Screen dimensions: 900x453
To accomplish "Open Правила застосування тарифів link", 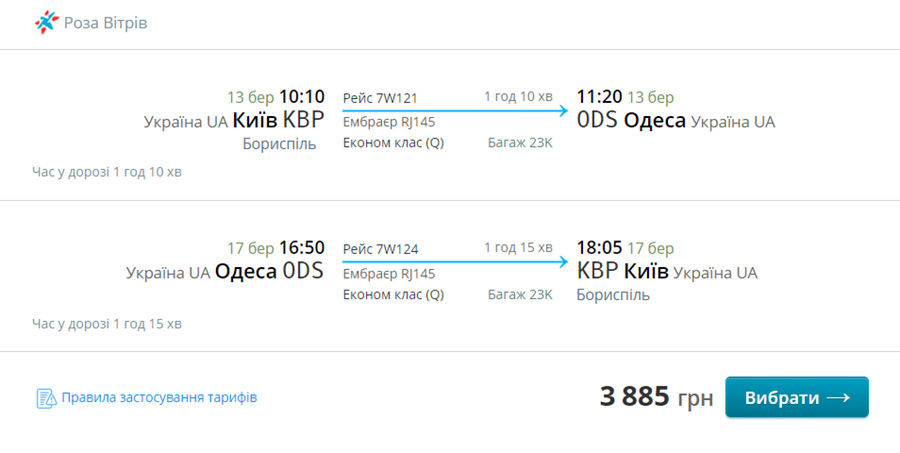I will coord(159,397).
